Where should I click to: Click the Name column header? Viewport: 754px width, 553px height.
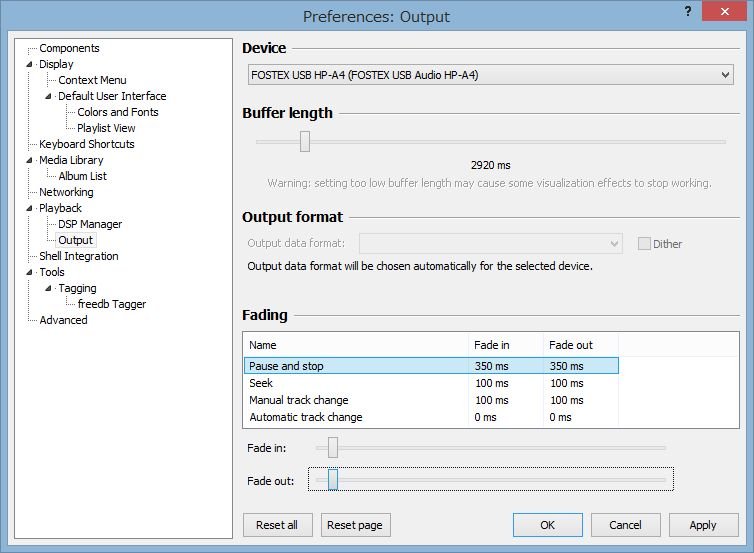click(356, 345)
